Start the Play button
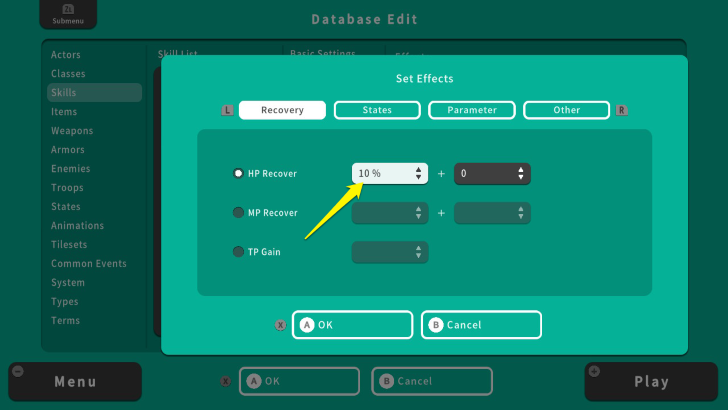 pyautogui.click(x=651, y=382)
